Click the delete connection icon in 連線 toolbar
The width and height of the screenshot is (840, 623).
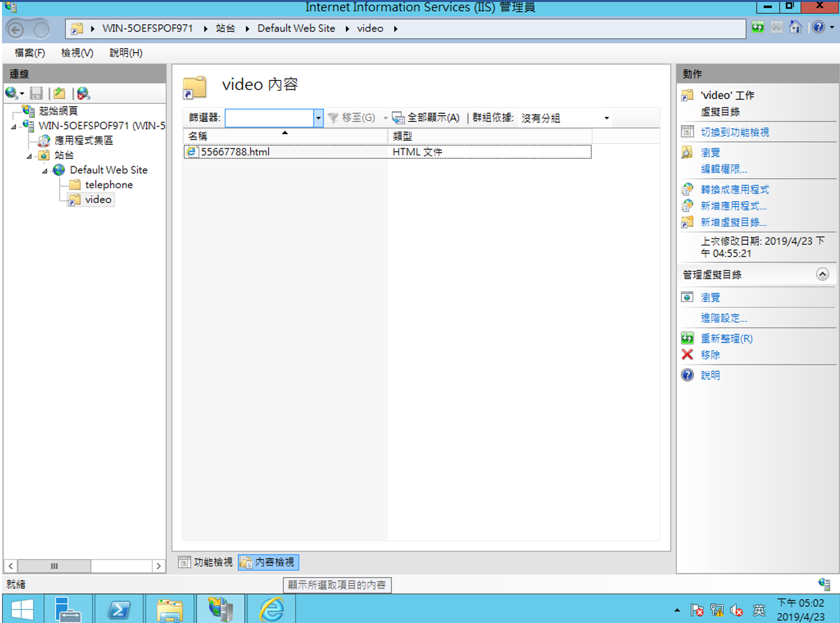click(83, 93)
